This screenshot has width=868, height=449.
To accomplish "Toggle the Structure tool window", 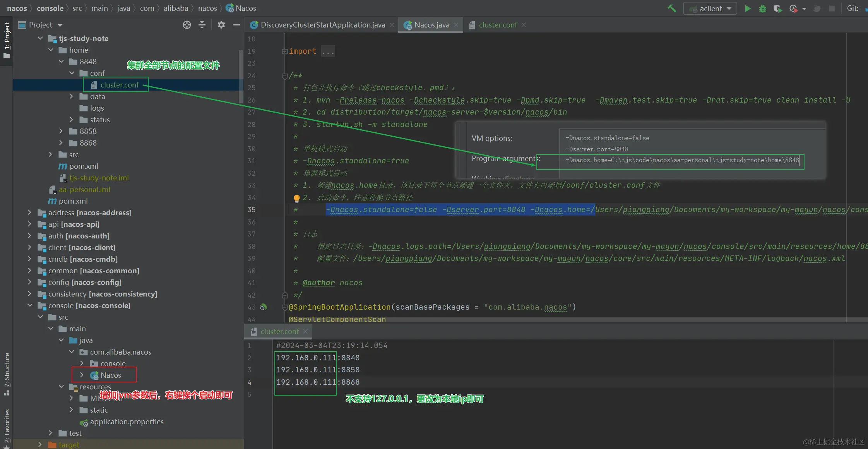I will click(7, 372).
